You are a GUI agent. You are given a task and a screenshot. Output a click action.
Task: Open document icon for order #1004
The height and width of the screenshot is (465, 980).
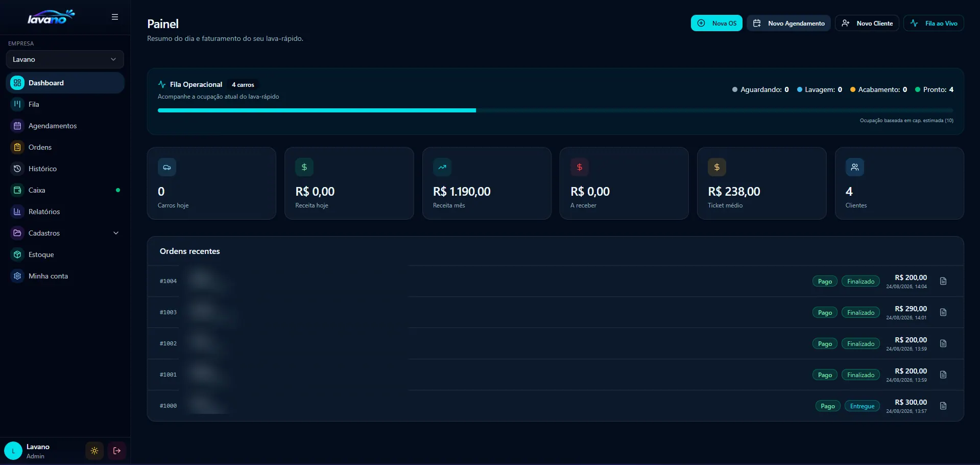(x=943, y=281)
